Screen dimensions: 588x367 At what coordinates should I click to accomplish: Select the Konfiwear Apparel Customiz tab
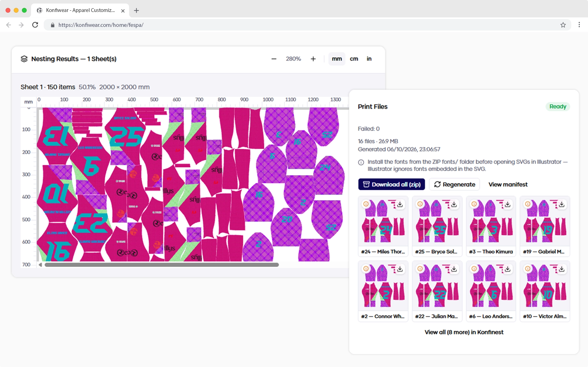[x=80, y=10]
